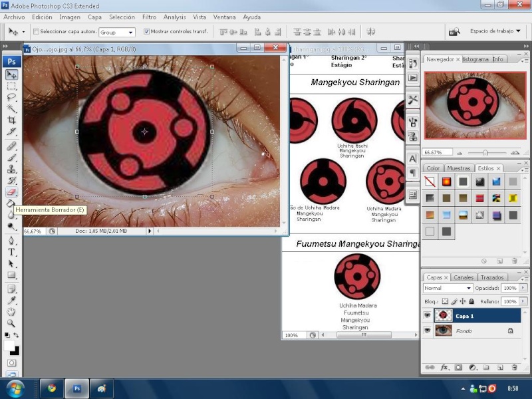This screenshot has width=532, height=399.
Task: Switch to the Info tab
Action: pos(497,59)
